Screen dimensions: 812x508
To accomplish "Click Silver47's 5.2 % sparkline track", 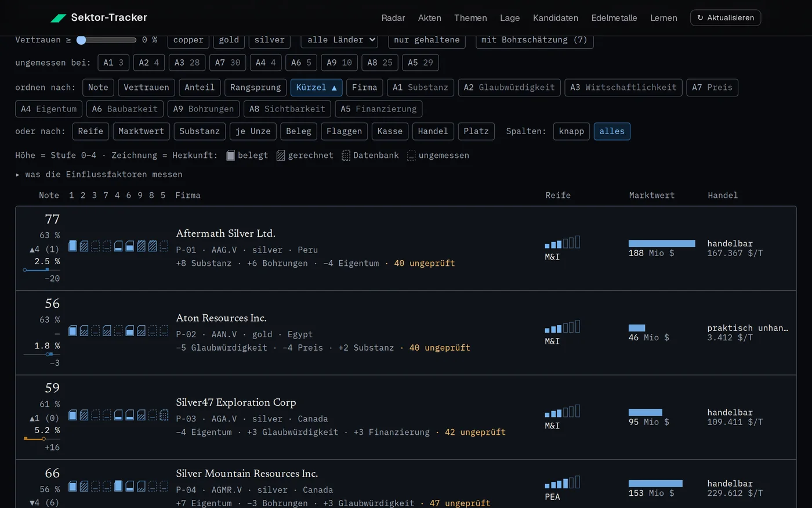I will (x=42, y=439).
